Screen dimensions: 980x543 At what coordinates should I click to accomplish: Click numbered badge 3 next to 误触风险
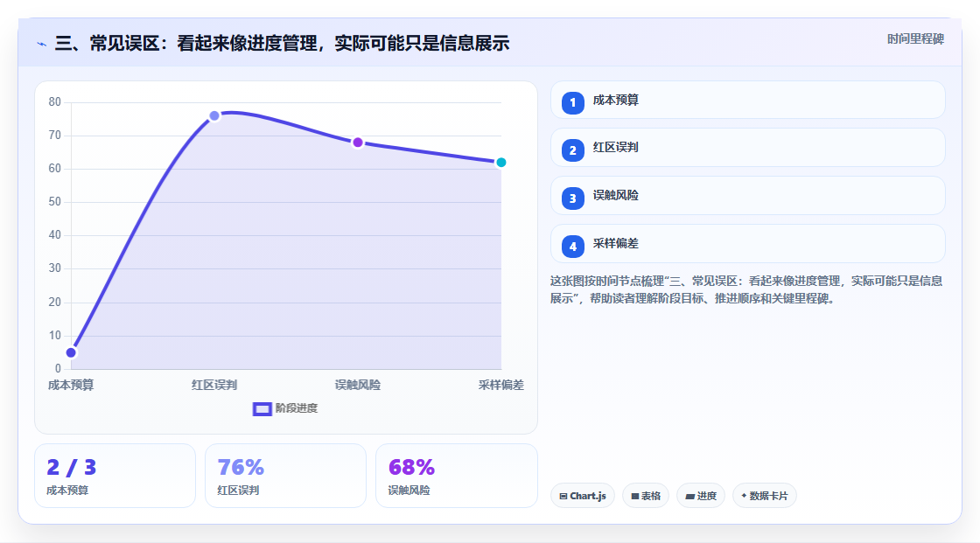point(572,198)
